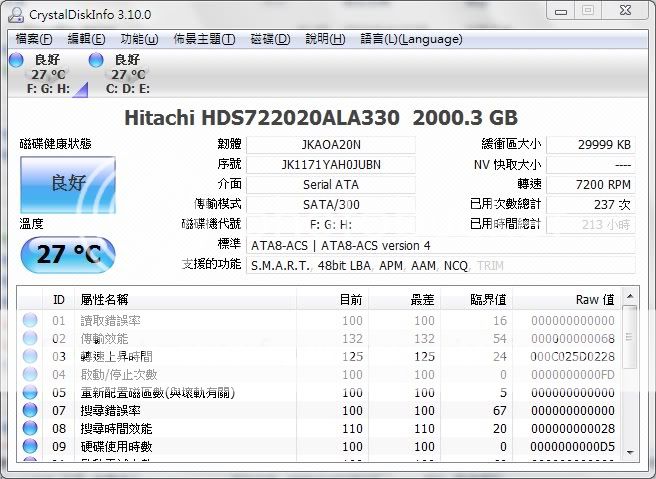Viewport: 656px width, 479px height.
Task: Click status orb for attribute 04 啟動/停止次數
Action: 30,374
